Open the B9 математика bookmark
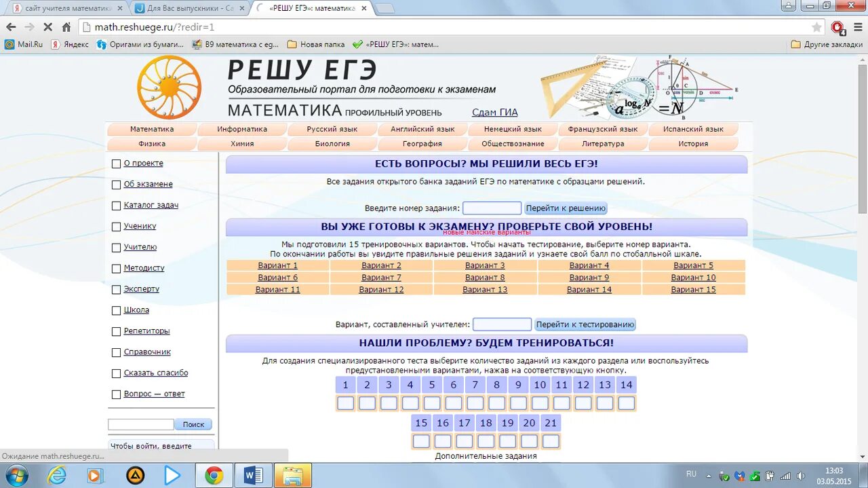The image size is (868, 488). (236, 44)
